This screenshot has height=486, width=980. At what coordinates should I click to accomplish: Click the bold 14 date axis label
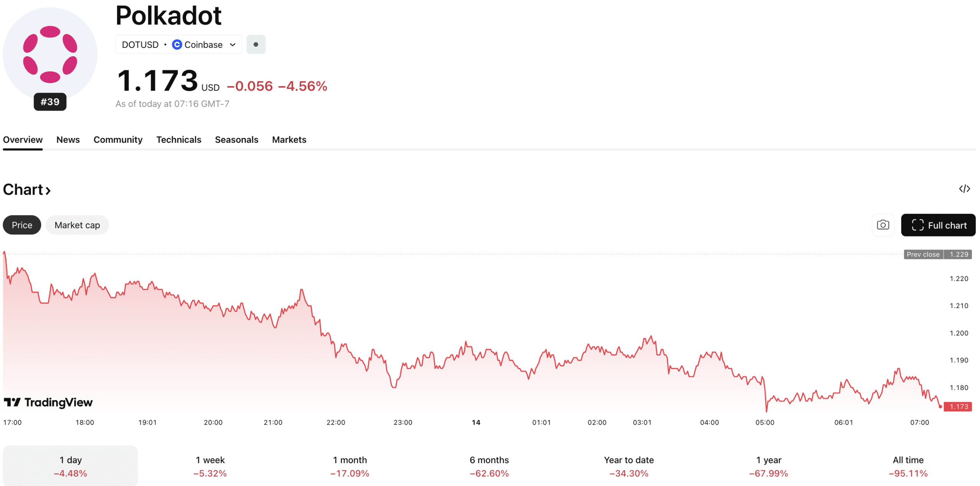pyautogui.click(x=476, y=422)
